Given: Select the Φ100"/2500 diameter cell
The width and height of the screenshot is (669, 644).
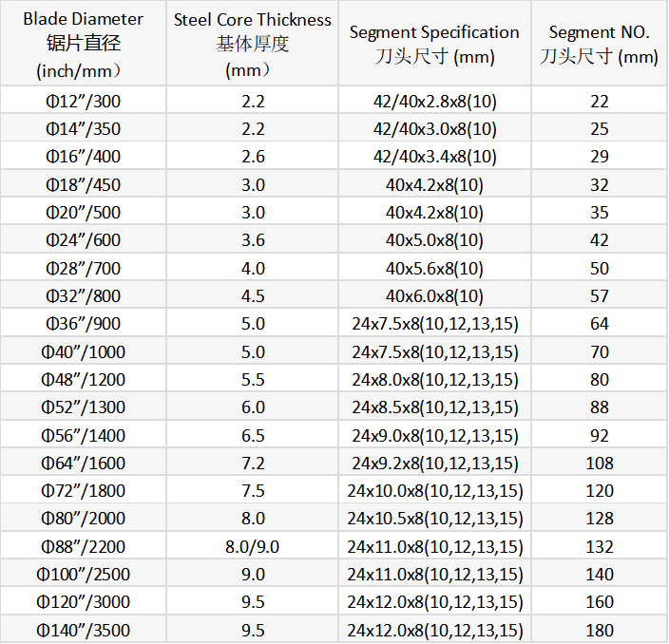Looking at the screenshot, I should tap(84, 574).
